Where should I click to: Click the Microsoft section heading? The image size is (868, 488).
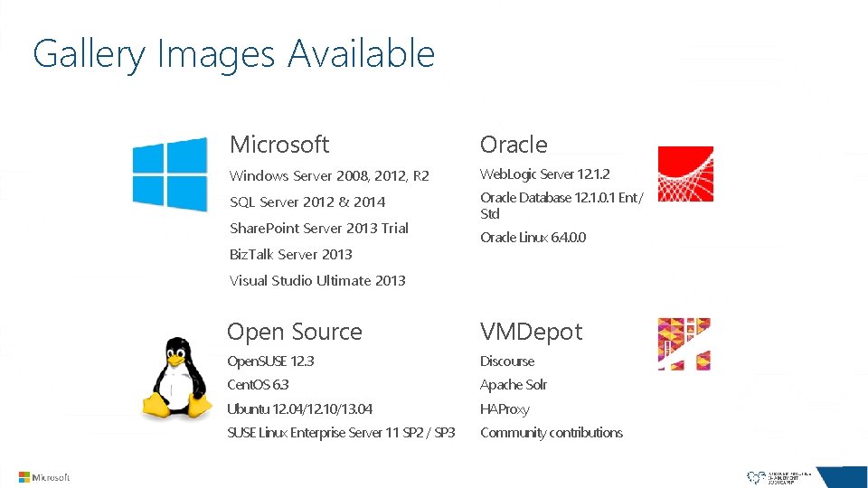(x=279, y=145)
